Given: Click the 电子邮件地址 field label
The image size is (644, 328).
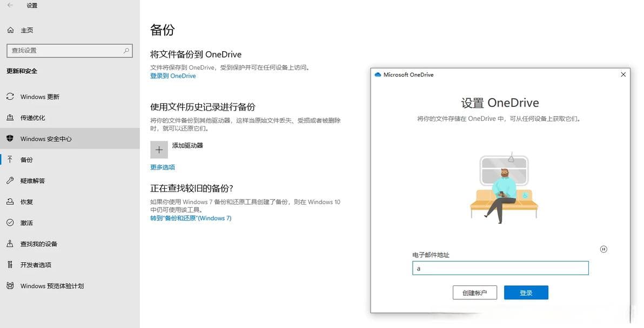Looking at the screenshot, I should pyautogui.click(x=431, y=255).
